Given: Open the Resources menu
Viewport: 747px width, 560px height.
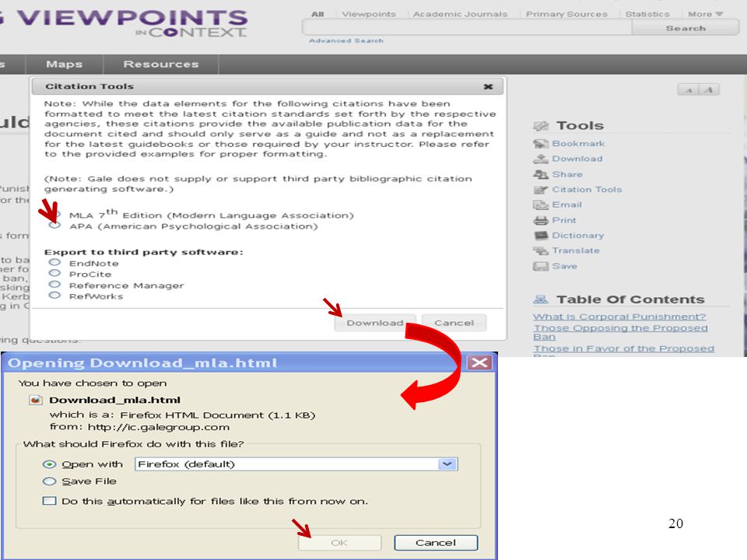Looking at the screenshot, I should [161, 65].
